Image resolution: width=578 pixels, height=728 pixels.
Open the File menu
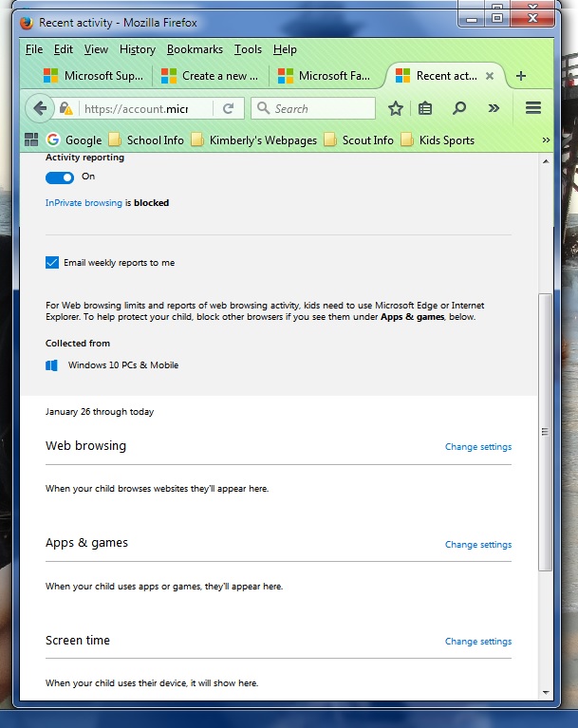(x=34, y=49)
